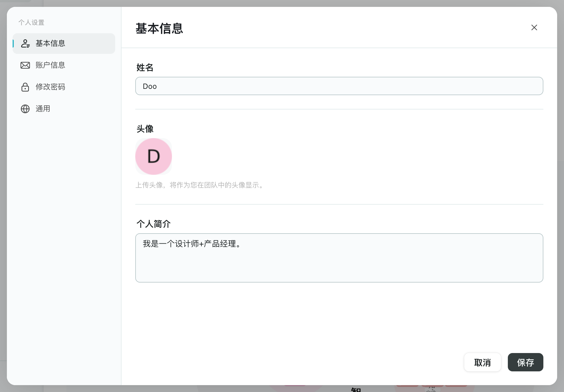Cancel changes with the 取消 button
This screenshot has width=564, height=392.
483,362
